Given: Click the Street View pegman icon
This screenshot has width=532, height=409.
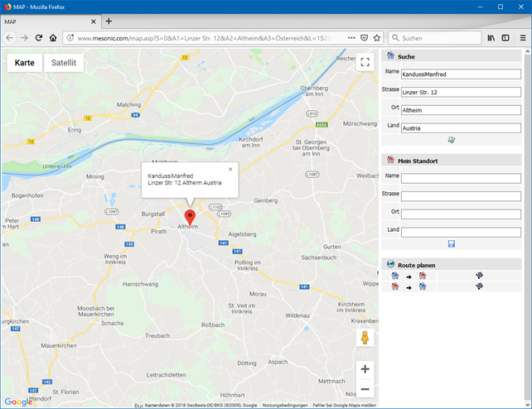Looking at the screenshot, I should tap(365, 338).
